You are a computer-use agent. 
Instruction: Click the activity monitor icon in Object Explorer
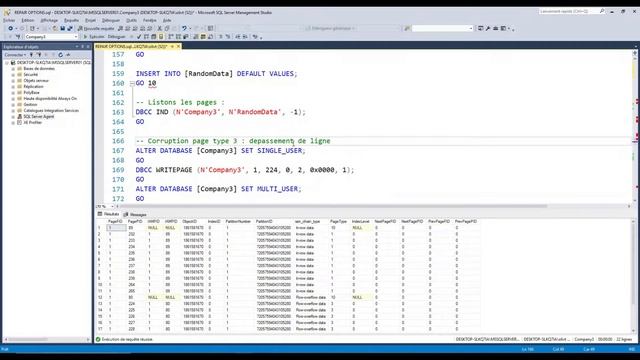tap(68, 55)
